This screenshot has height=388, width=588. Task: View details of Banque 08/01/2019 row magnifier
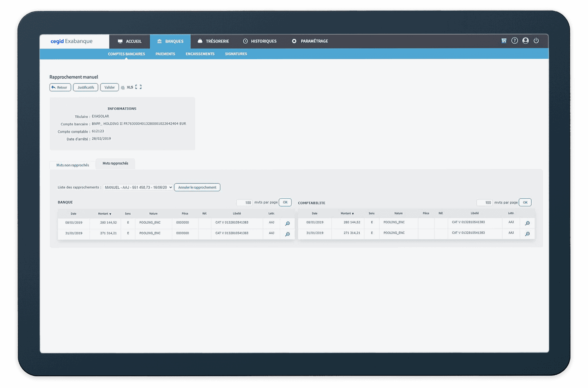point(287,224)
